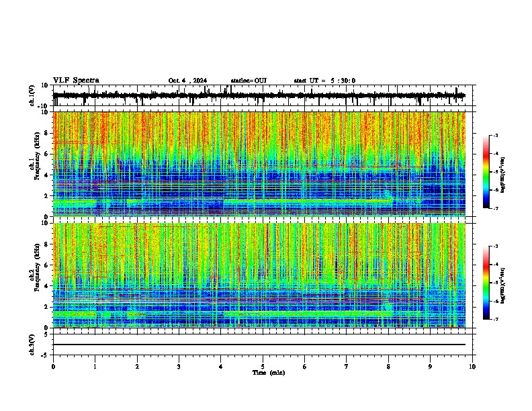This screenshot has width=532, height=411.
Task: Click the time axis tick label '5'
Action: (263, 367)
